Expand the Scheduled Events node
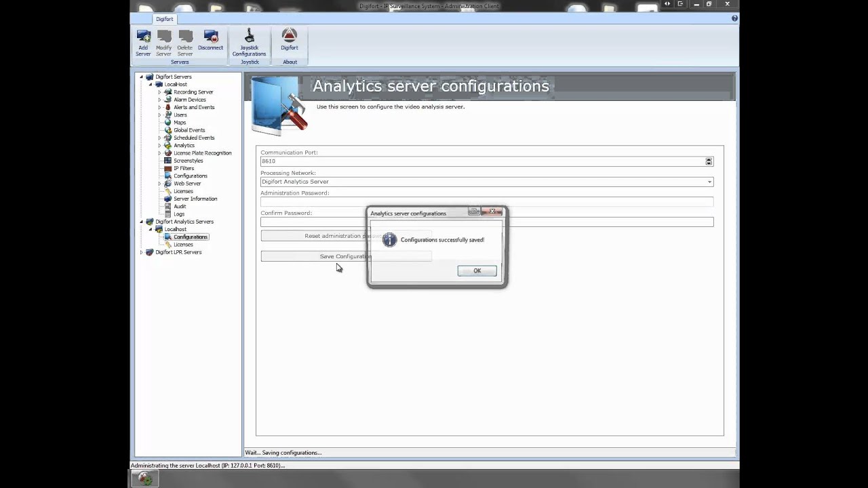The image size is (868, 488). tap(159, 138)
